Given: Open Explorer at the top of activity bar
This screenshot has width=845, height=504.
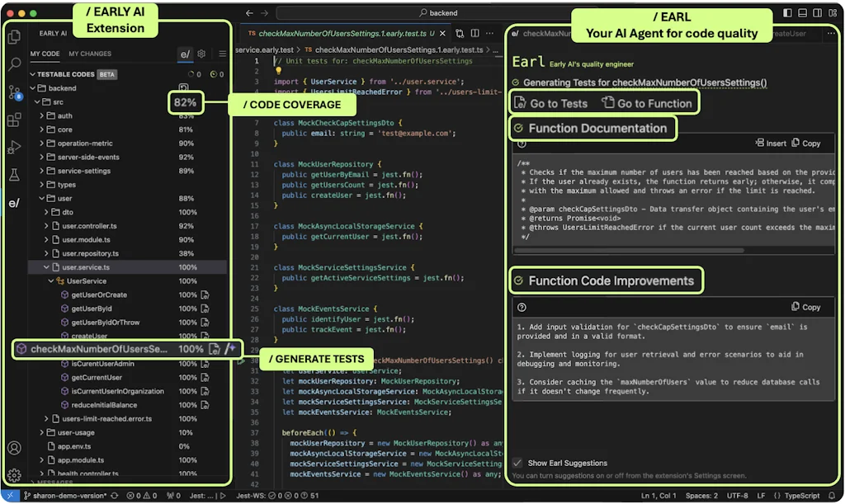Looking at the screenshot, I should pyautogui.click(x=13, y=36).
